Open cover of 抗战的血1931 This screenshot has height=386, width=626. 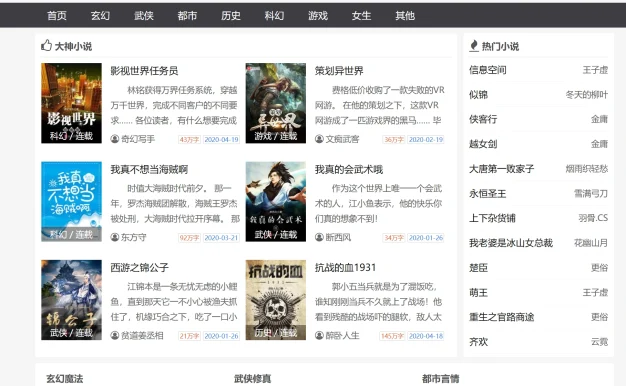[276, 300]
